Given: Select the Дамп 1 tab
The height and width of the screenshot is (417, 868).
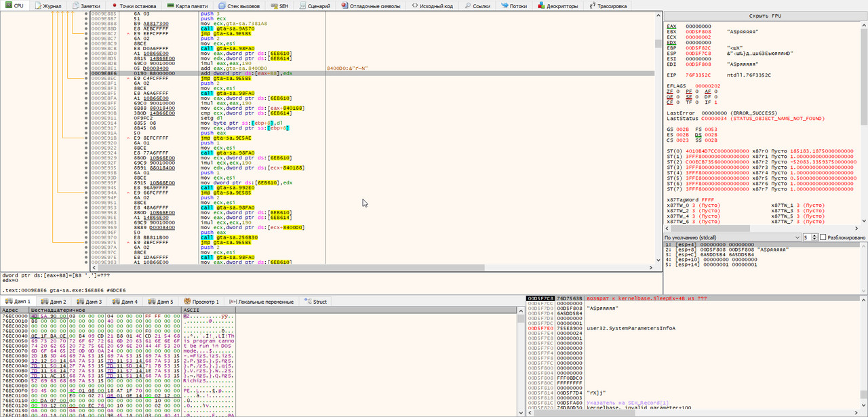Looking at the screenshot, I should pyautogui.click(x=18, y=301).
